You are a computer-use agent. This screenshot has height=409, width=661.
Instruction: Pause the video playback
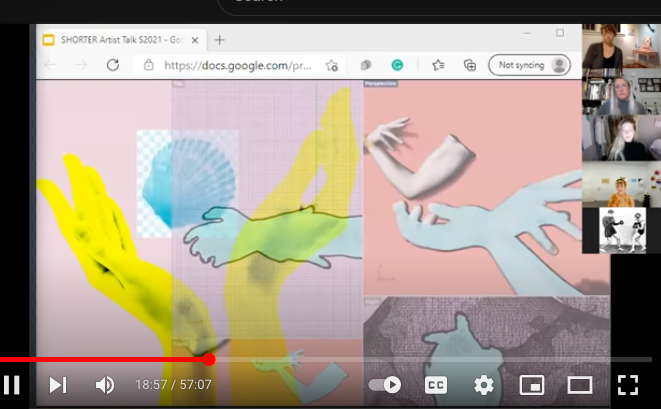click(11, 385)
